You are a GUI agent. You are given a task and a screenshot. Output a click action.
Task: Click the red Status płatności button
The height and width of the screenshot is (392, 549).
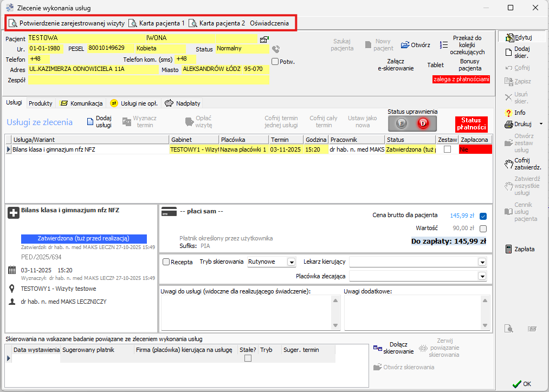coord(471,123)
